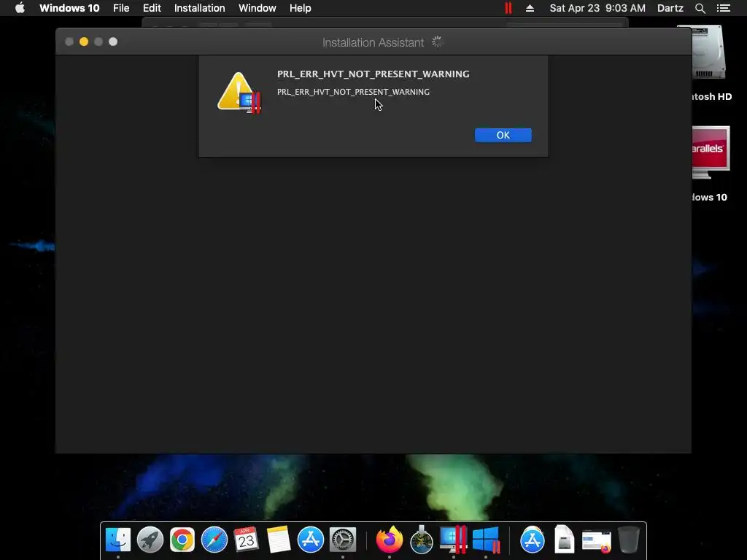Launch Firefox from the Dock
747x560 pixels.
[x=390, y=540]
